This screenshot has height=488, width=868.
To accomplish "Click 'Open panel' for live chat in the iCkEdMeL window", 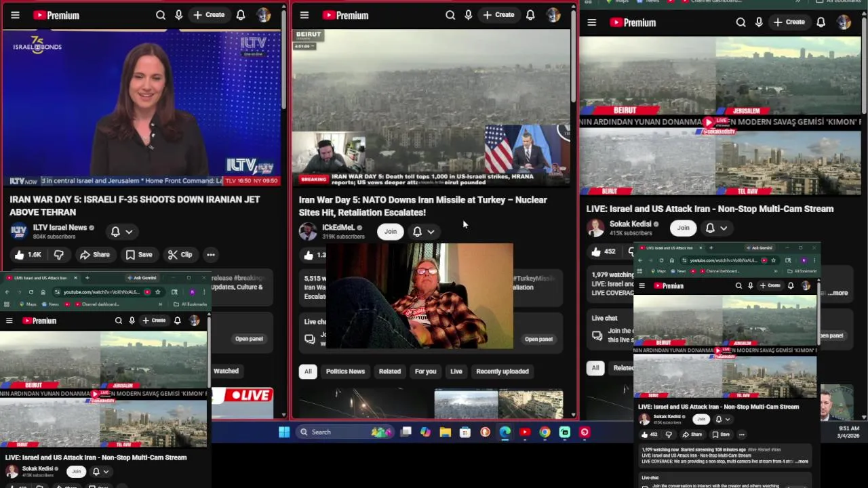I will pyautogui.click(x=538, y=339).
